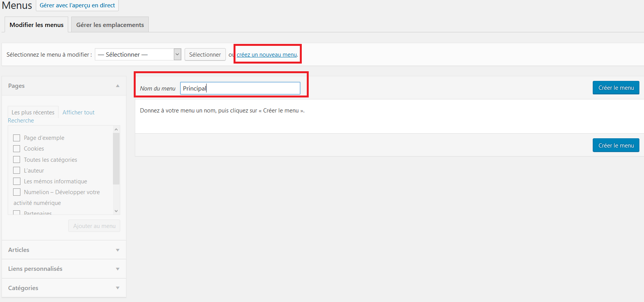Collapse the Pages panel arrow
644x302 pixels.
point(118,86)
